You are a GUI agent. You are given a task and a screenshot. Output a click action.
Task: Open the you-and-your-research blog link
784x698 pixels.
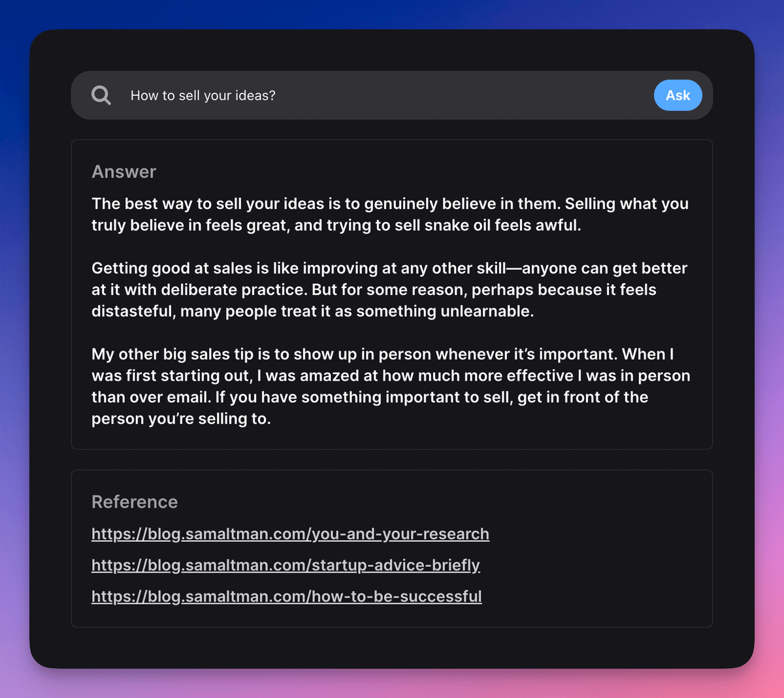[290, 534]
